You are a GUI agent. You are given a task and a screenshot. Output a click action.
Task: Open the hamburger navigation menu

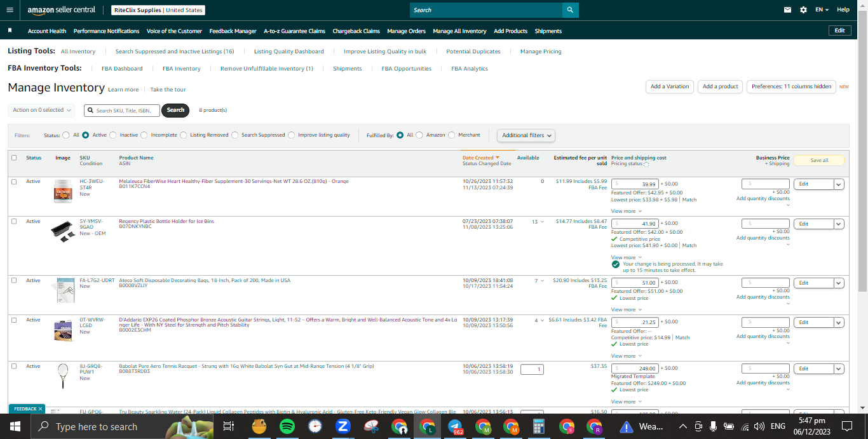pyautogui.click(x=10, y=10)
